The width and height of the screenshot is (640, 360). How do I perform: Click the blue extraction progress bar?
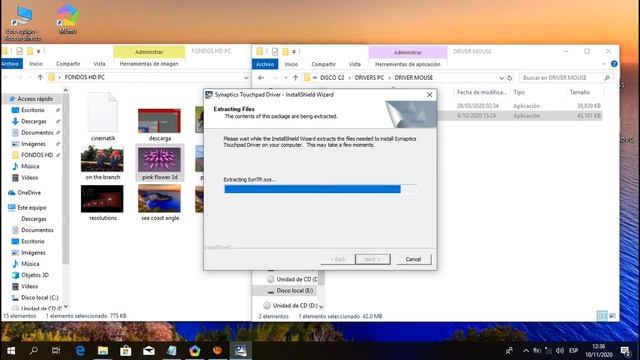(320, 189)
